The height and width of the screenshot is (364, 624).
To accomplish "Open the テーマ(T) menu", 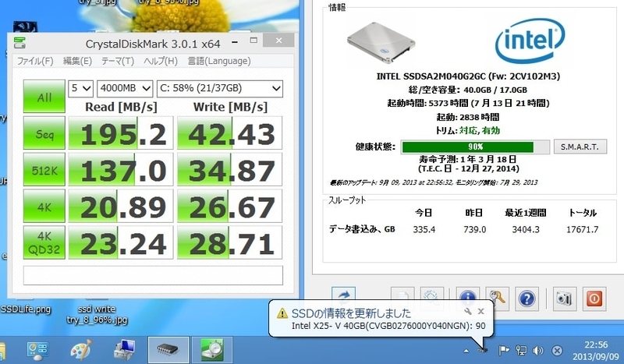I will (118, 61).
